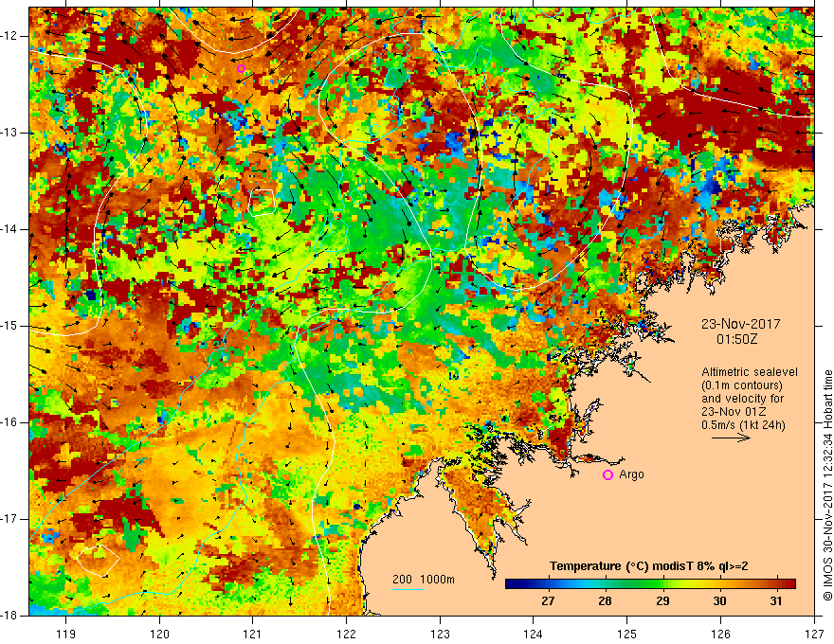Viewport: 834px width, 644px height.
Task: Click the temperature color scale bar
Action: click(x=650, y=584)
